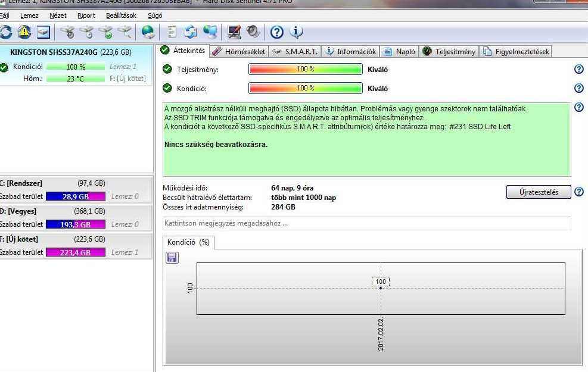The image size is (588, 372).
Task: Switch to the Hőmérséklet tab
Action: 239,52
